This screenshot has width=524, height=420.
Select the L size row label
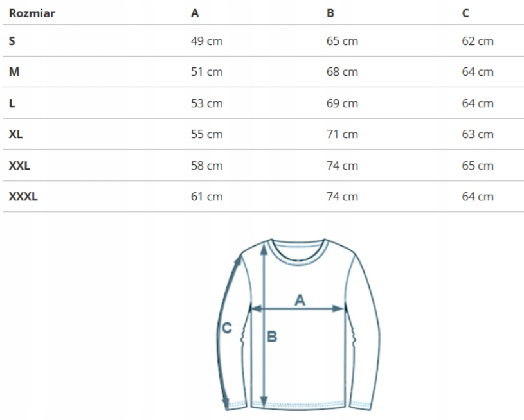coord(12,103)
